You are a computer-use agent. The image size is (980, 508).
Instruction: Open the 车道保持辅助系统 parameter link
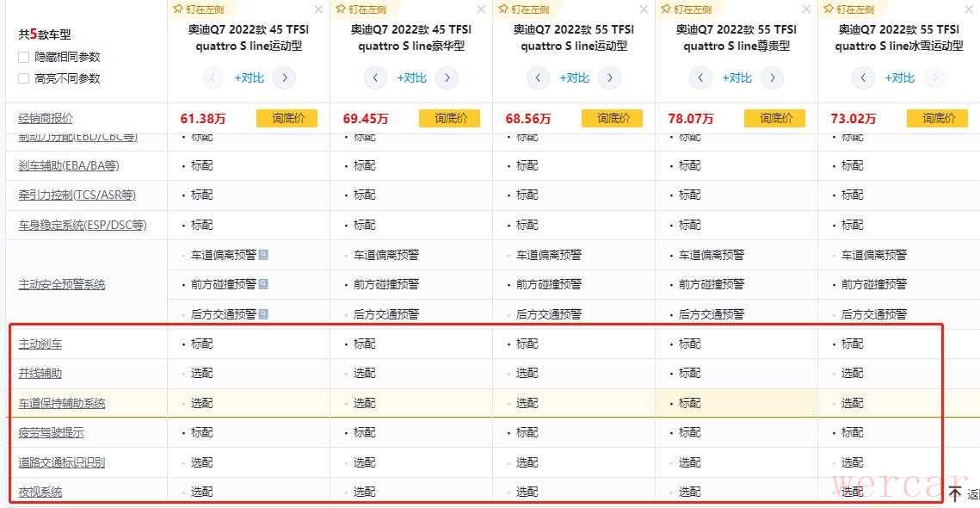[x=62, y=403]
